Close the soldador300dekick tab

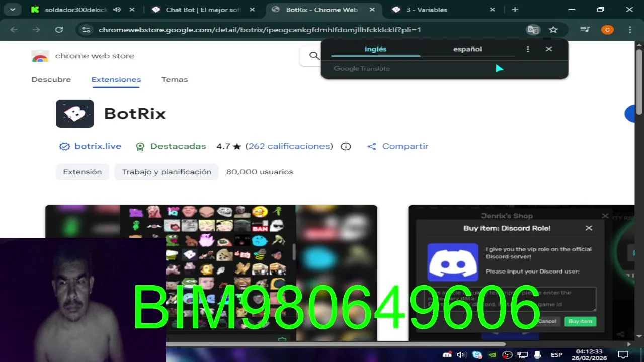pos(132,10)
